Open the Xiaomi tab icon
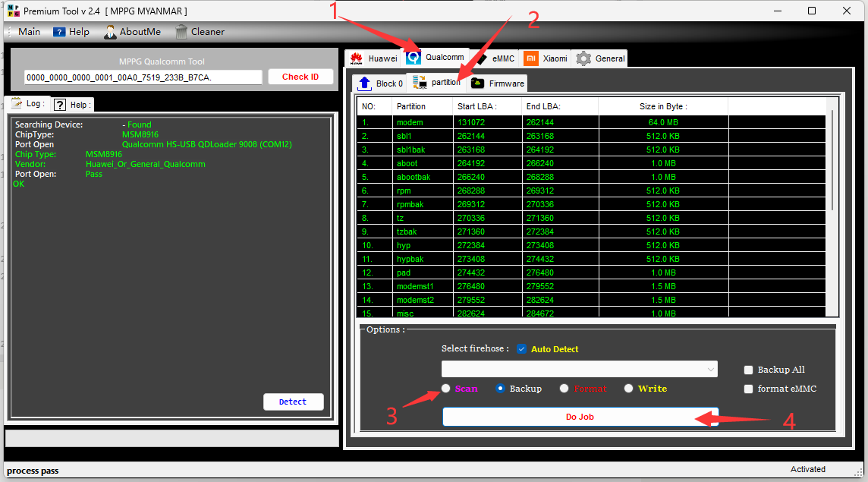Image resolution: width=868 pixels, height=482 pixels. pos(531,58)
